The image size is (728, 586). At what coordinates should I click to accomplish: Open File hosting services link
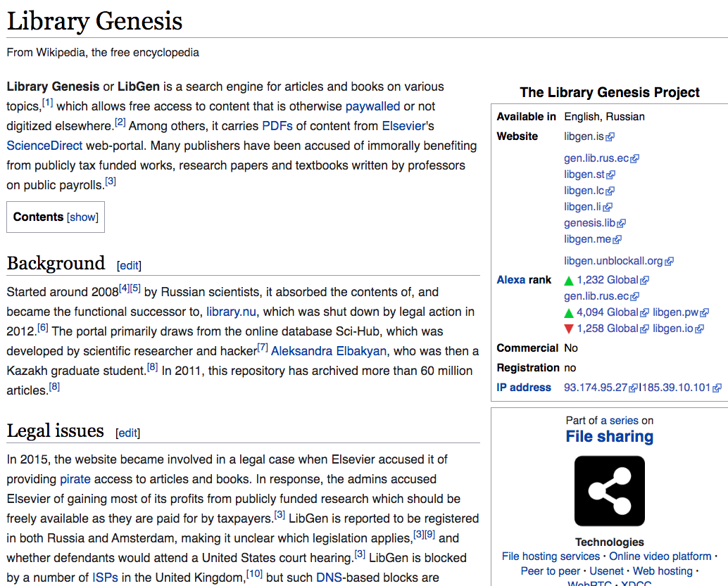(551, 556)
